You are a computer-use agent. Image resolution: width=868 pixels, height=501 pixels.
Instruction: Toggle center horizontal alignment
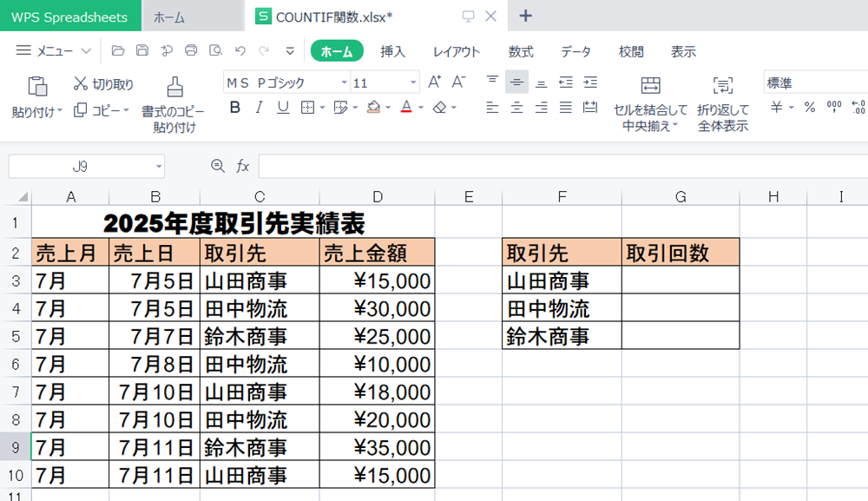(516, 108)
